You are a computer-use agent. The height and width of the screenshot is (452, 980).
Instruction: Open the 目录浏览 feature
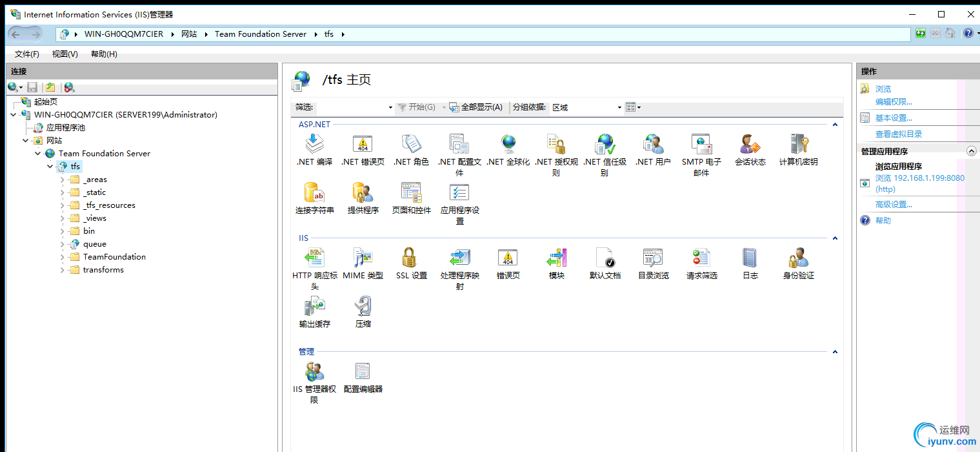[x=653, y=263]
